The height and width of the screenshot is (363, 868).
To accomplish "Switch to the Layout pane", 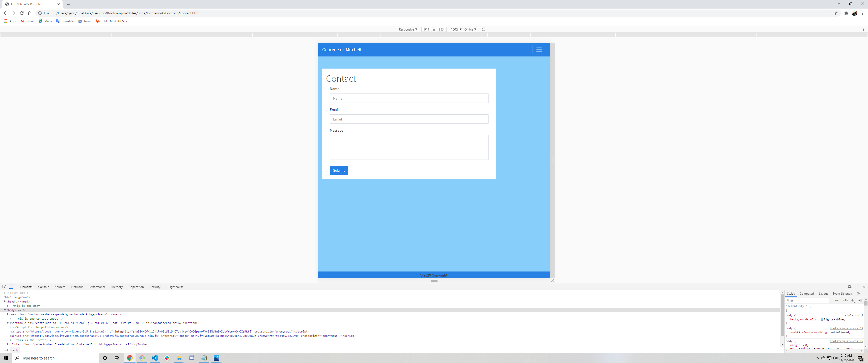I will [x=823, y=294].
